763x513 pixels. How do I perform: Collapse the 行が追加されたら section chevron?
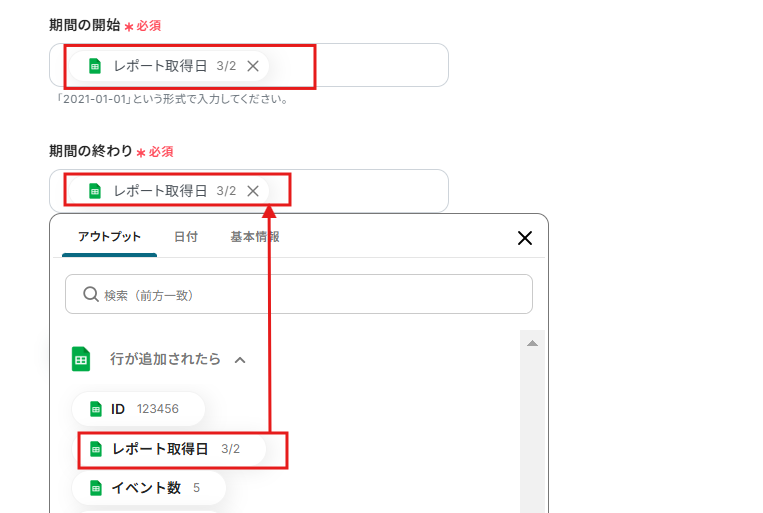240,360
